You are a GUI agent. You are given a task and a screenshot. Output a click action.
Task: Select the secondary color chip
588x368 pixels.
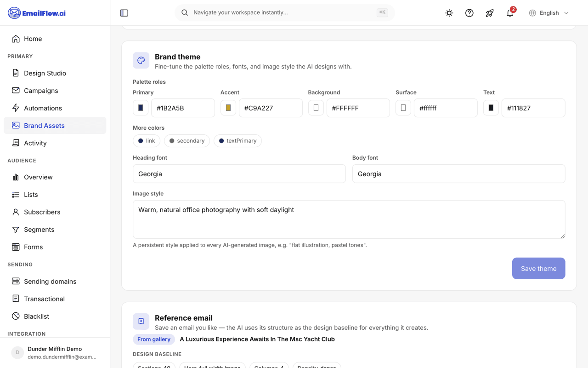pos(187,141)
